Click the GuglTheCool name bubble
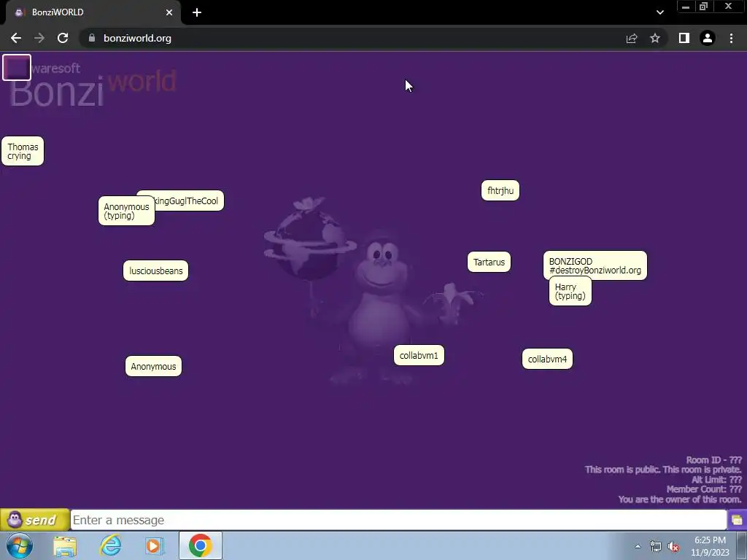The image size is (747, 560). (189, 201)
